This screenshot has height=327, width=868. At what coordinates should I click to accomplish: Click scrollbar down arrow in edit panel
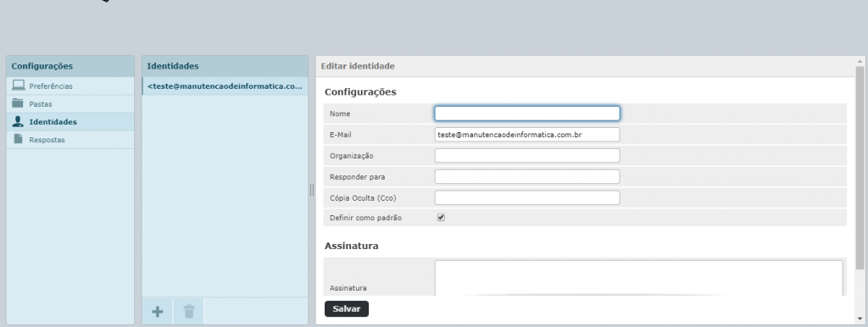[x=860, y=319]
